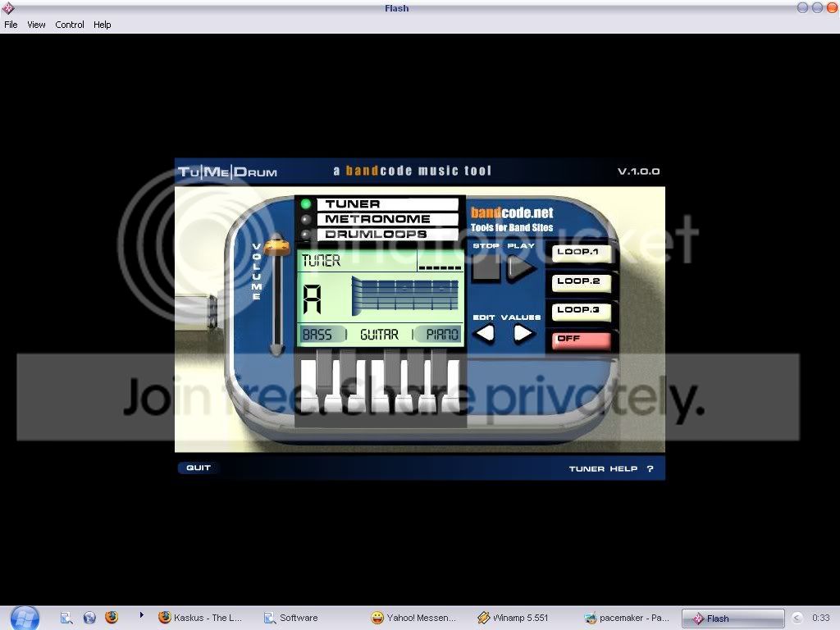Screen dimensions: 840x630
Task: Click the orange volume slider knob
Action: click(x=277, y=244)
